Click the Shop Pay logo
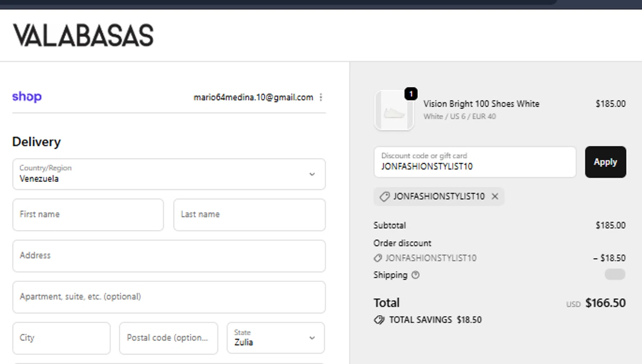642x364 pixels. (27, 97)
